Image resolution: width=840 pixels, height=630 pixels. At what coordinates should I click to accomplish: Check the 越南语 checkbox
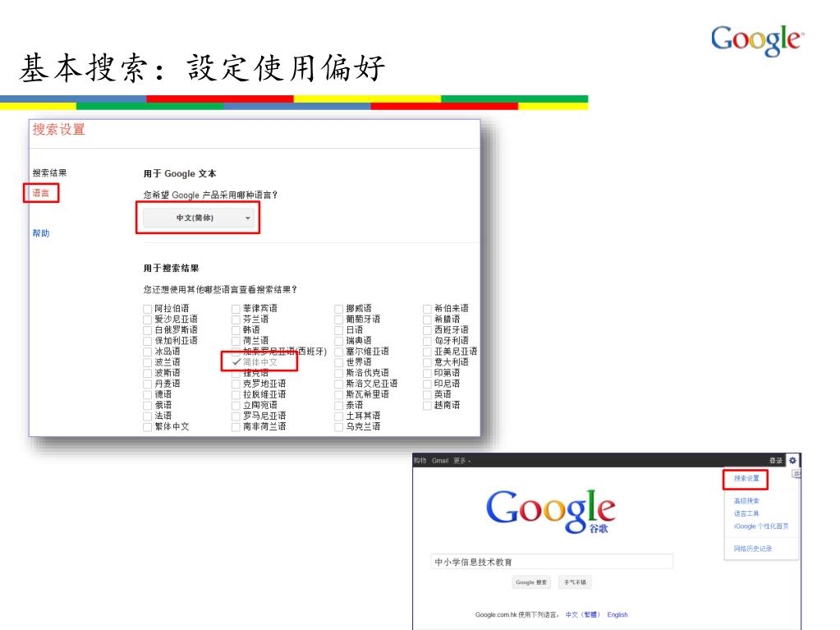pyautogui.click(x=427, y=405)
